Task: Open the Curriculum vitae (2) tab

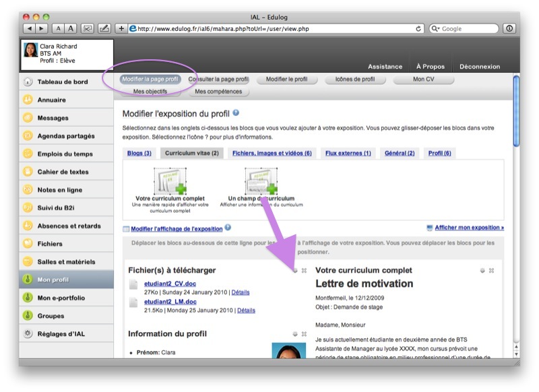Action: point(191,153)
